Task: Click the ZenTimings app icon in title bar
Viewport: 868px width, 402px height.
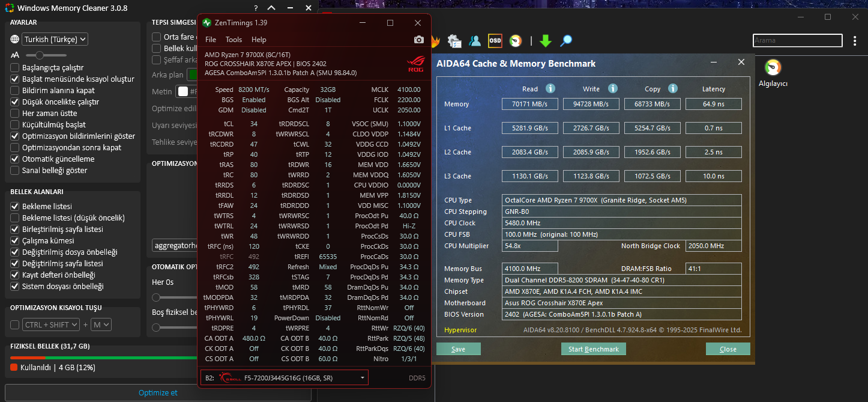Action: (207, 23)
